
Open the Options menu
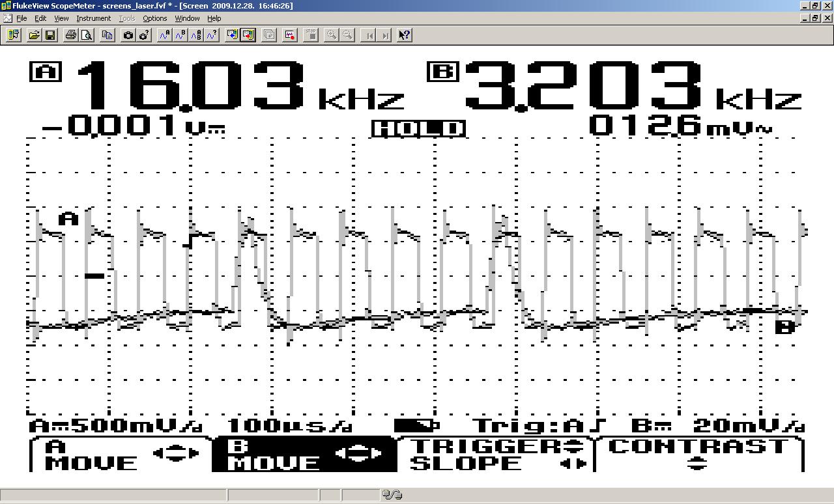pyautogui.click(x=155, y=18)
